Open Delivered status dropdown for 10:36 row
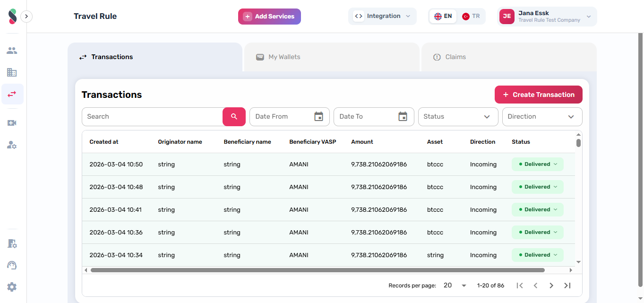The width and height of the screenshot is (644, 303). pos(538,232)
